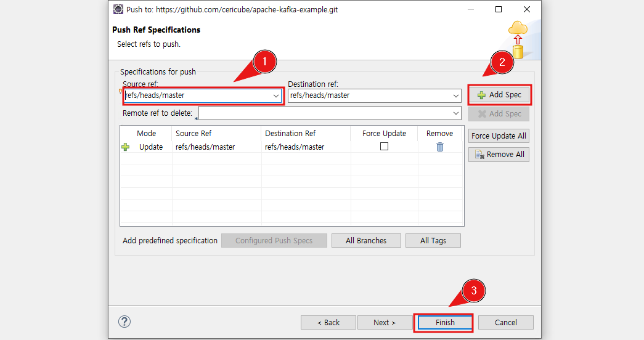Viewport: 644px width, 340px height.
Task: Expand the Remote ref to delete dropdown
Action: coord(455,113)
